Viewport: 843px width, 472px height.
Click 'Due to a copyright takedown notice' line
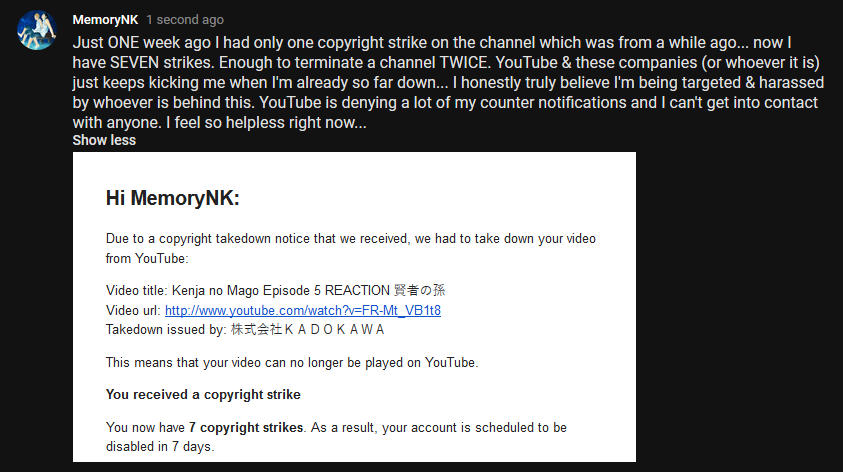pyautogui.click(x=351, y=239)
